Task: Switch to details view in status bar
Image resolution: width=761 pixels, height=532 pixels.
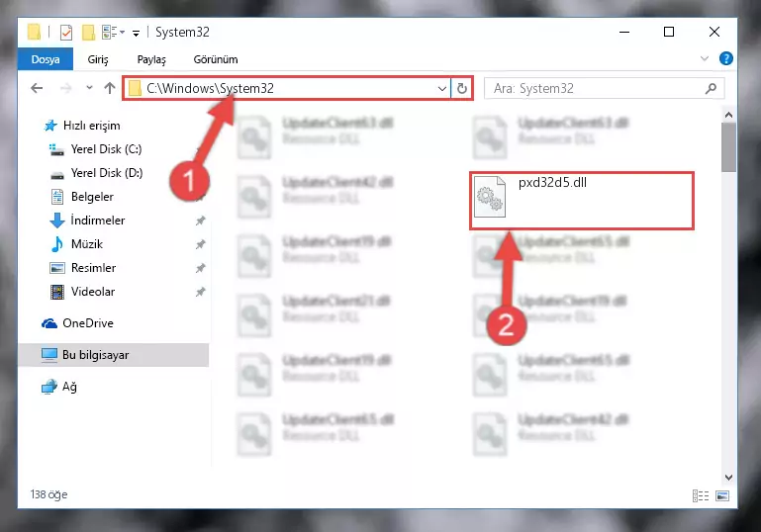Action: [701, 495]
